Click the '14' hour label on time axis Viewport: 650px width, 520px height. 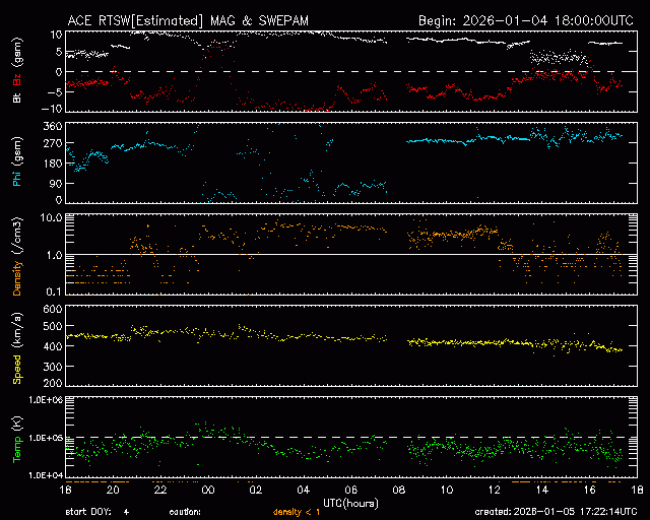542,490
